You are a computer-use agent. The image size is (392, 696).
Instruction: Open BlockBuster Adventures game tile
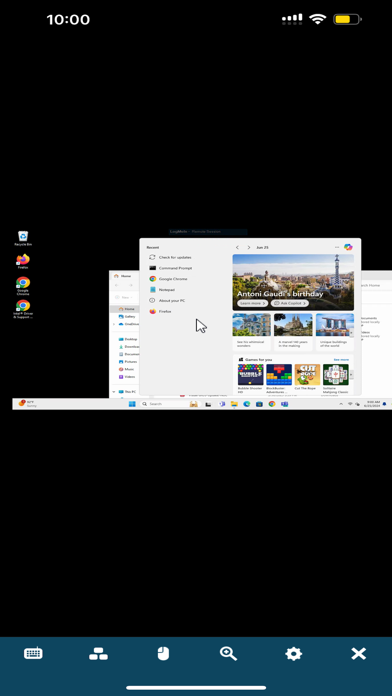tap(279, 379)
